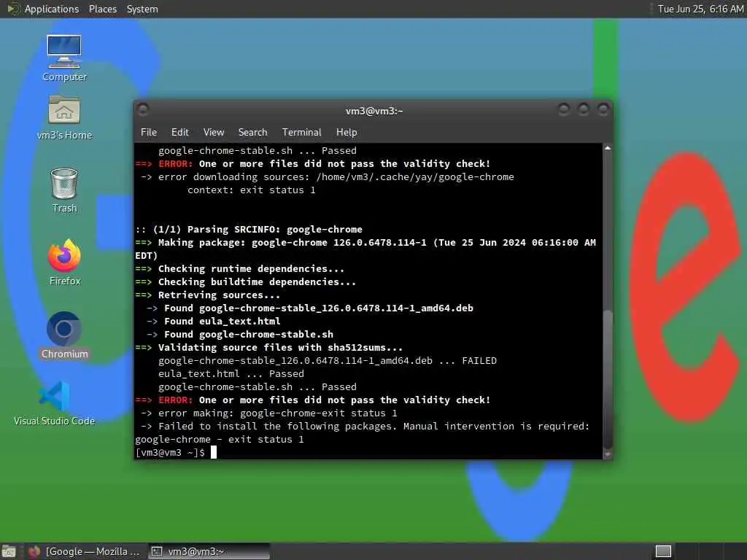
Task: Click the red ERROR: text in last error line
Action: (x=176, y=400)
